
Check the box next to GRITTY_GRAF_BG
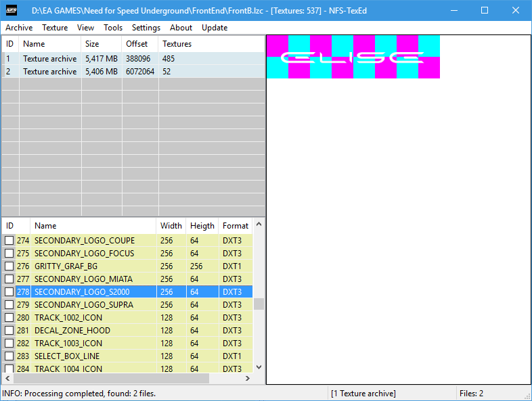pos(9,266)
